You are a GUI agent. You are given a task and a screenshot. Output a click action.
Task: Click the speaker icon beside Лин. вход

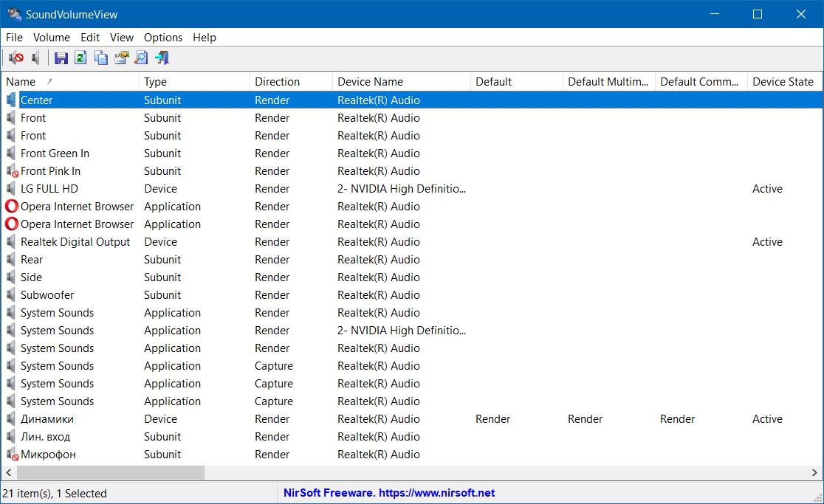pos(11,437)
